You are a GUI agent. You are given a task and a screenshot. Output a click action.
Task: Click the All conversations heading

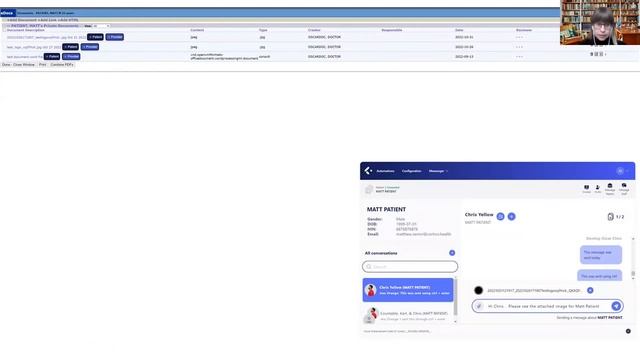[x=381, y=253]
